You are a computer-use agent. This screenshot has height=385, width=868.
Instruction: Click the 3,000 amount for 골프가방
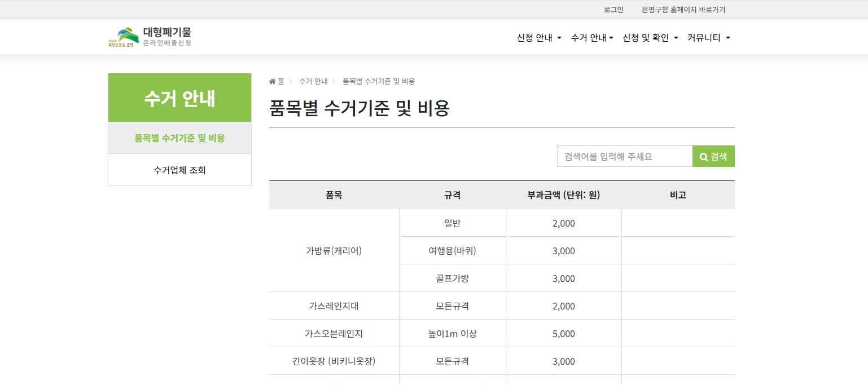point(564,278)
